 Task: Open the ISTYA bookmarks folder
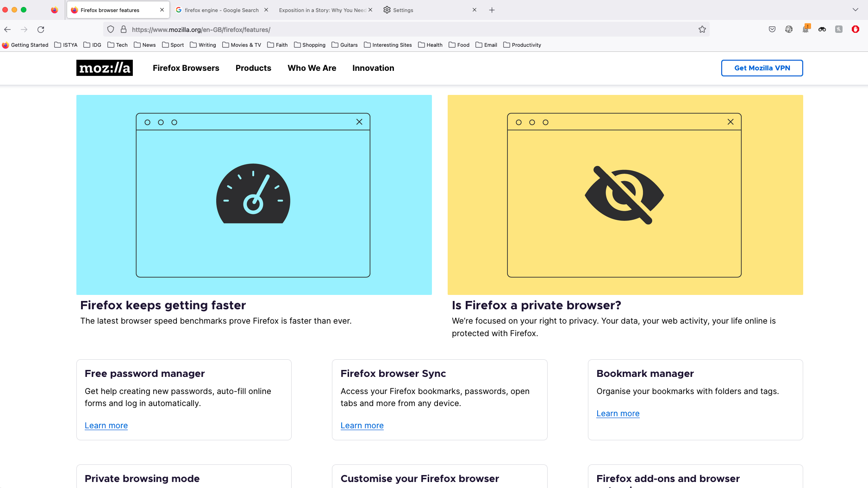pos(66,45)
